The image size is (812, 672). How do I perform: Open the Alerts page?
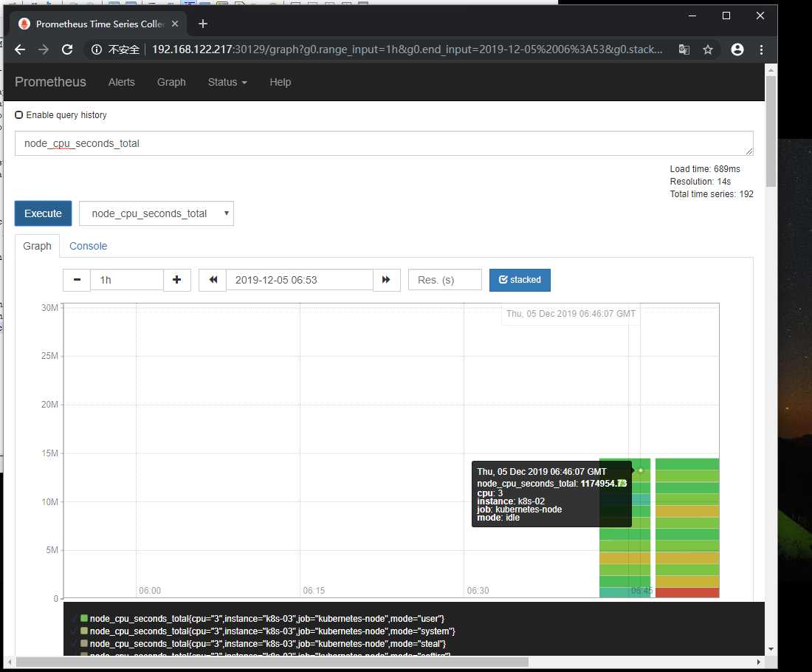click(122, 82)
